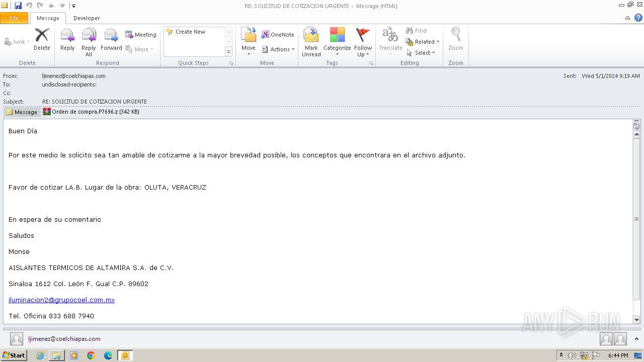Open Chrome from the taskbar

[x=91, y=355]
